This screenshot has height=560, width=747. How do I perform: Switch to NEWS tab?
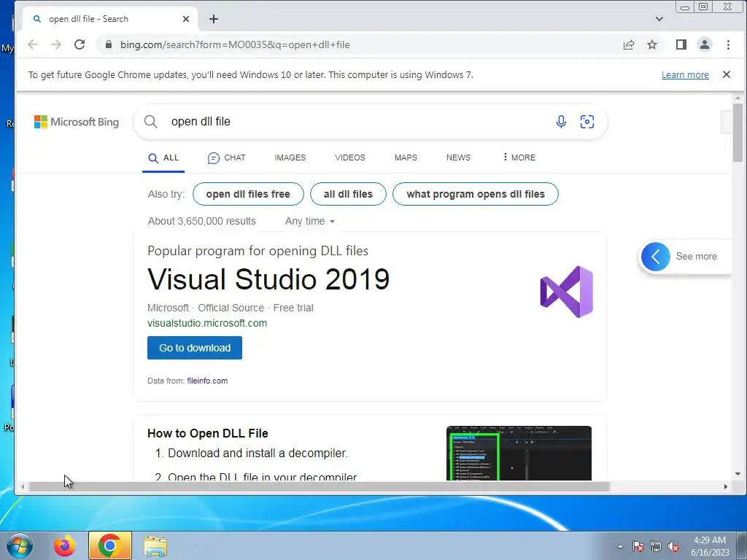tap(458, 157)
